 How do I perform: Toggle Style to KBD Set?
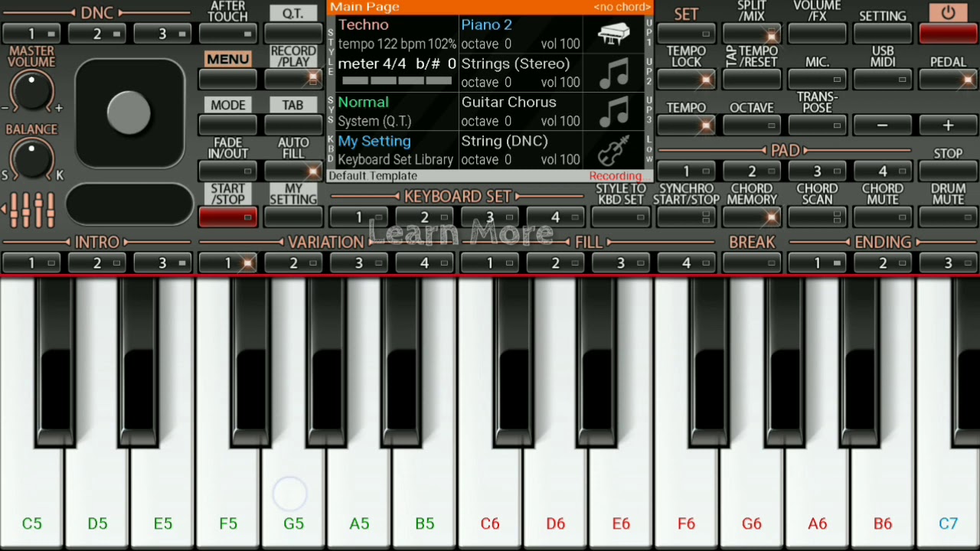tap(620, 217)
